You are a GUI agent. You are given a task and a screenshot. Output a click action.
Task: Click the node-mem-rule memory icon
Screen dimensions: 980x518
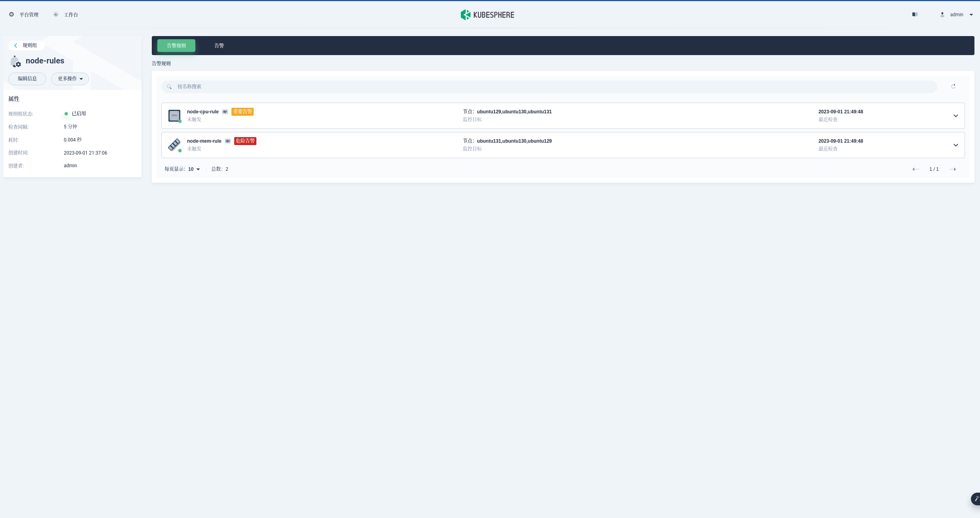point(174,145)
